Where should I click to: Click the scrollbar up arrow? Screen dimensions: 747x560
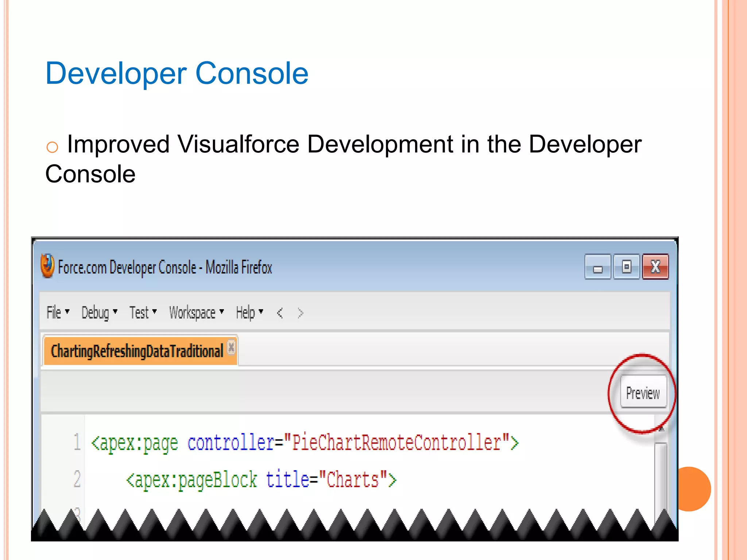(661, 429)
